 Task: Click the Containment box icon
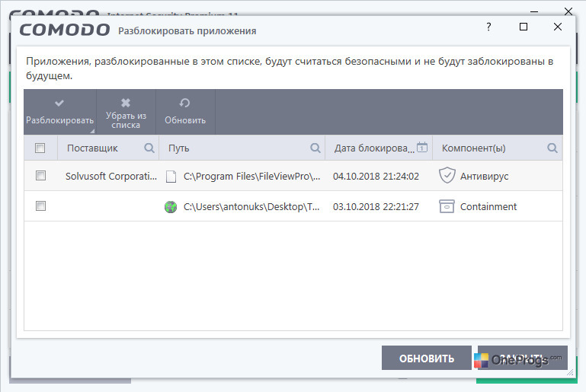447,206
